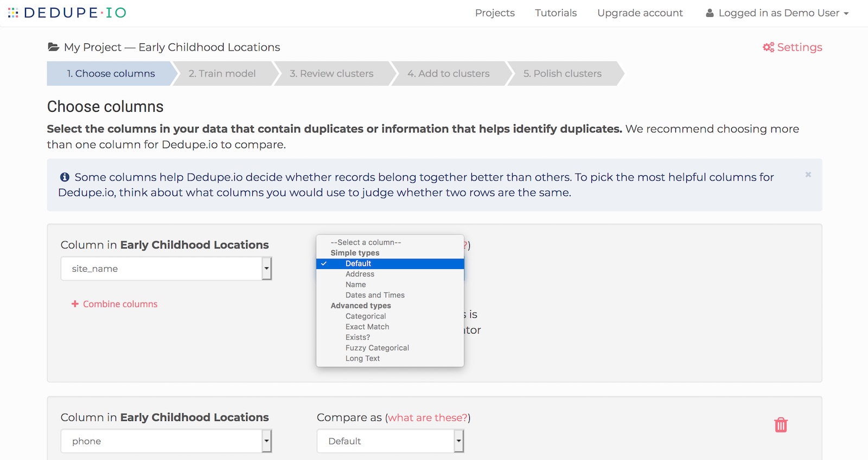The image size is (868, 460).
Task: Select the Default compare type
Action: [x=390, y=264]
